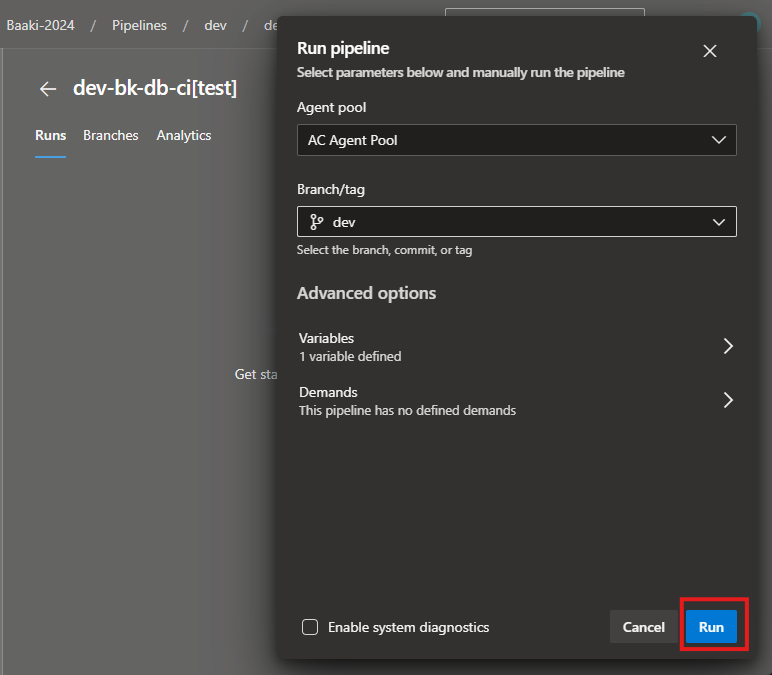
Task: Switch to the Branches tab
Action: click(111, 135)
